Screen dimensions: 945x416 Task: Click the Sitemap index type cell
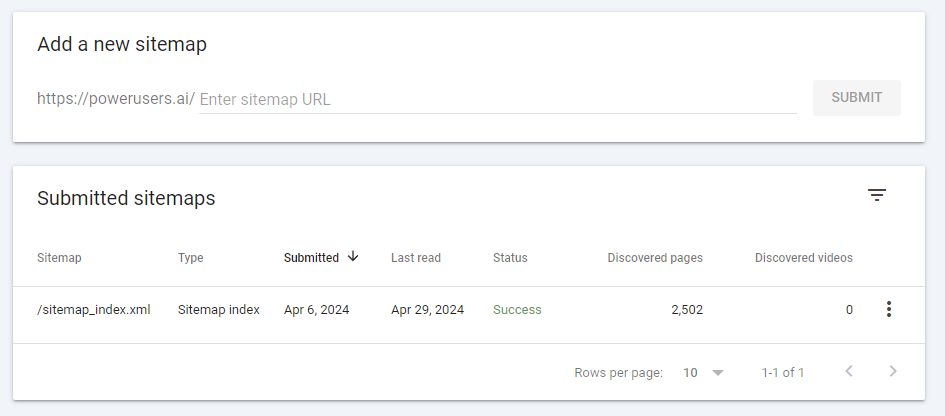pyautogui.click(x=219, y=310)
